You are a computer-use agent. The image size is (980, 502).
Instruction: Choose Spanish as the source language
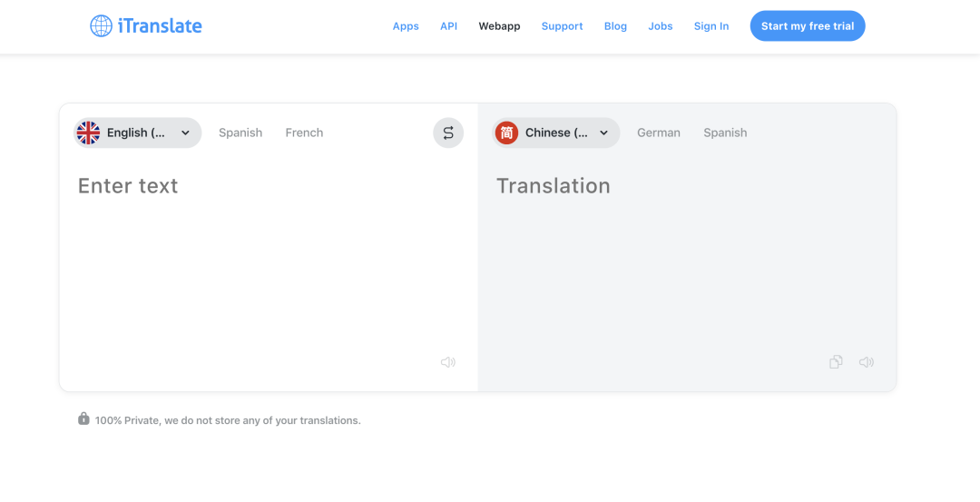pyautogui.click(x=240, y=133)
